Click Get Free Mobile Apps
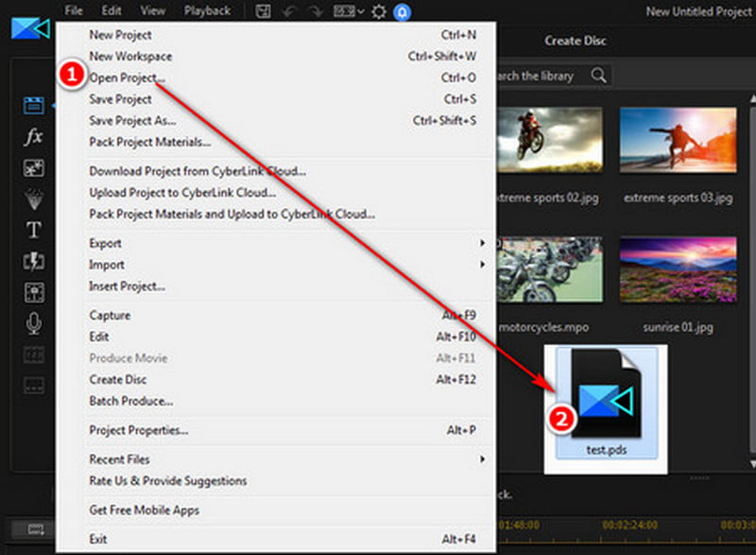Viewport: 756px width, 555px height. [x=144, y=511]
